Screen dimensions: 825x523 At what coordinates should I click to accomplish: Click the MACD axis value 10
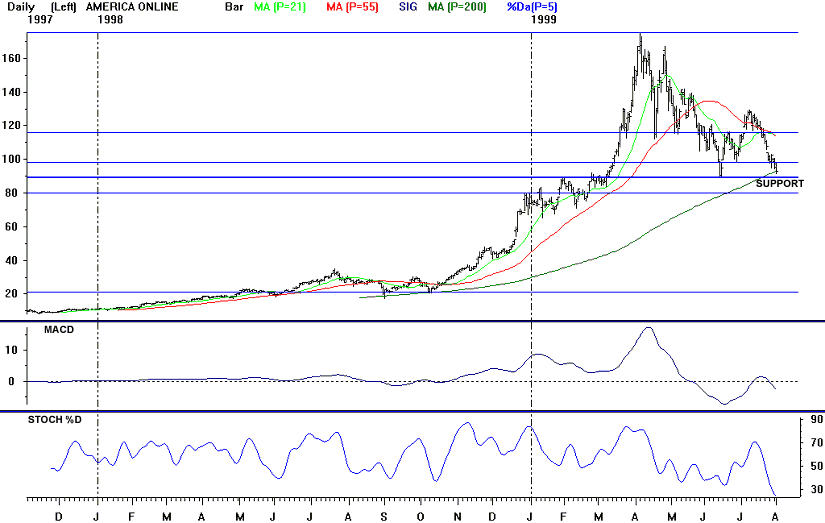[12, 350]
